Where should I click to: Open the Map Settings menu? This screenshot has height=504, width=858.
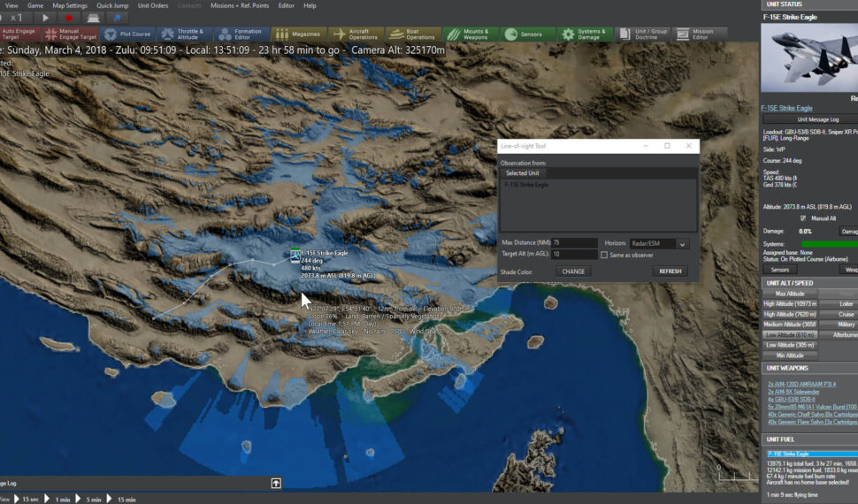(70, 5)
